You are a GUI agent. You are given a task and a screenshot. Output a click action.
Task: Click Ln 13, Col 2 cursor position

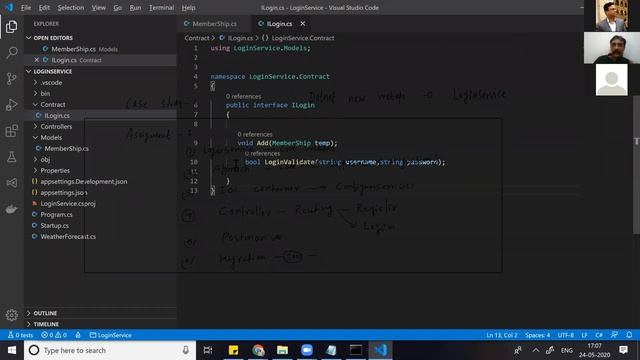(502, 335)
